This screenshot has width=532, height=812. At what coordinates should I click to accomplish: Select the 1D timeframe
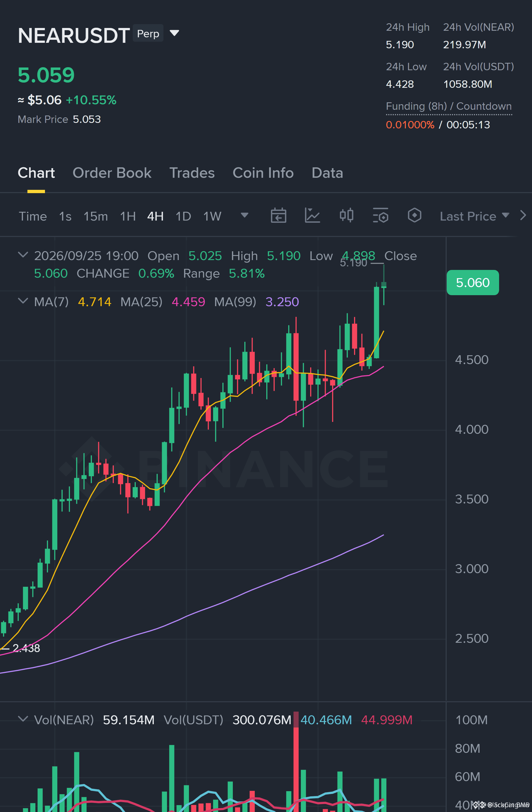(183, 216)
